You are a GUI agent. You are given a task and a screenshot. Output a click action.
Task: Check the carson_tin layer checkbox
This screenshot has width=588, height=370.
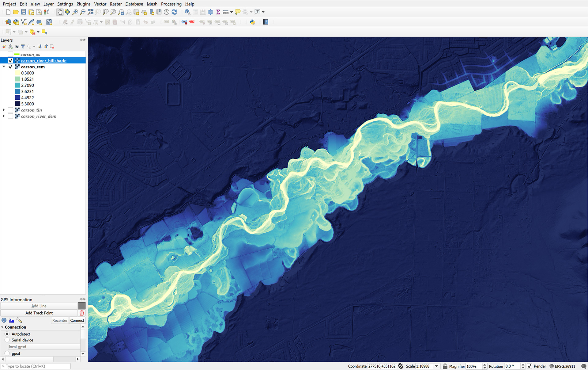10,110
